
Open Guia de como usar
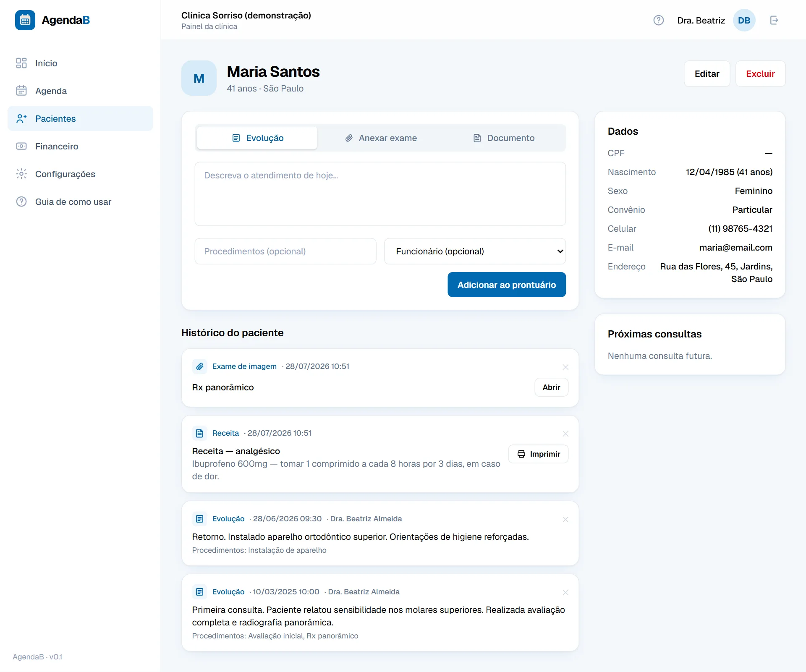[x=80, y=201]
